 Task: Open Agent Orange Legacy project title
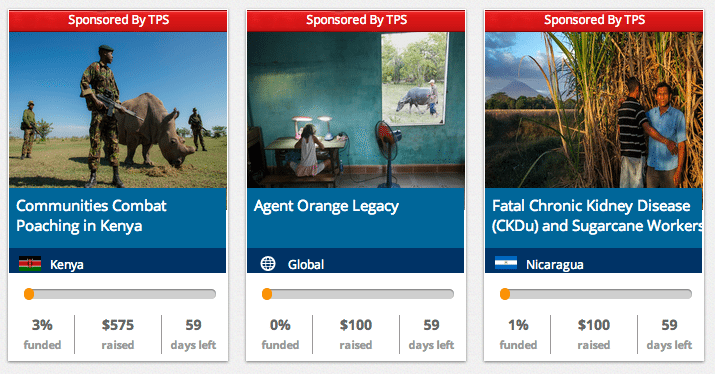pos(326,206)
